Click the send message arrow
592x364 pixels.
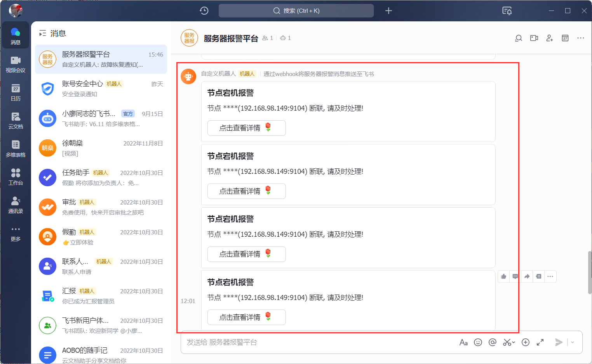pyautogui.click(x=559, y=342)
